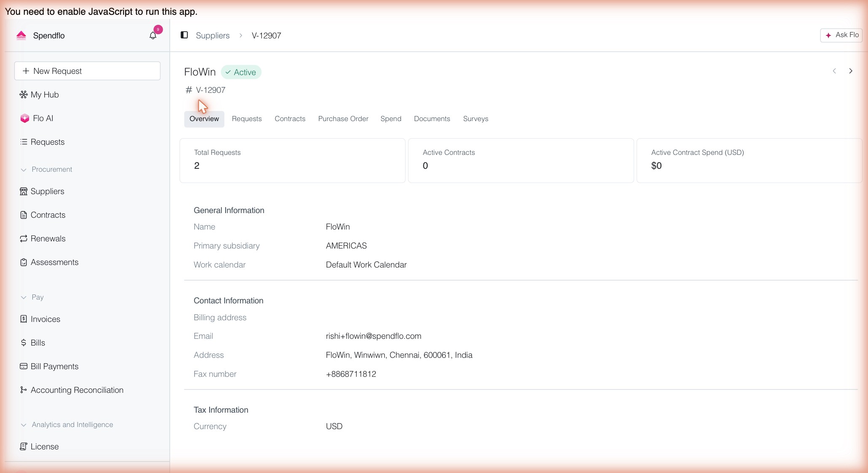
Task: Go to the previous supplier arrow
Action: (834, 71)
